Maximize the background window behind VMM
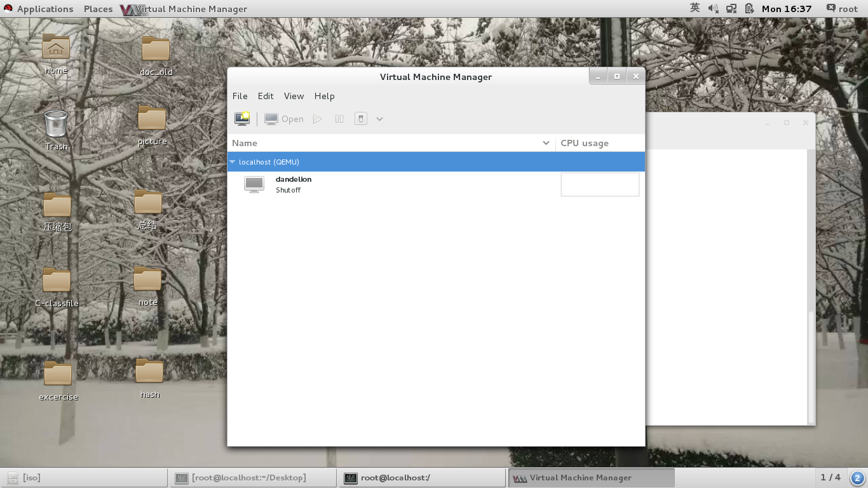Screen dimensions: 868x488 tap(787, 123)
